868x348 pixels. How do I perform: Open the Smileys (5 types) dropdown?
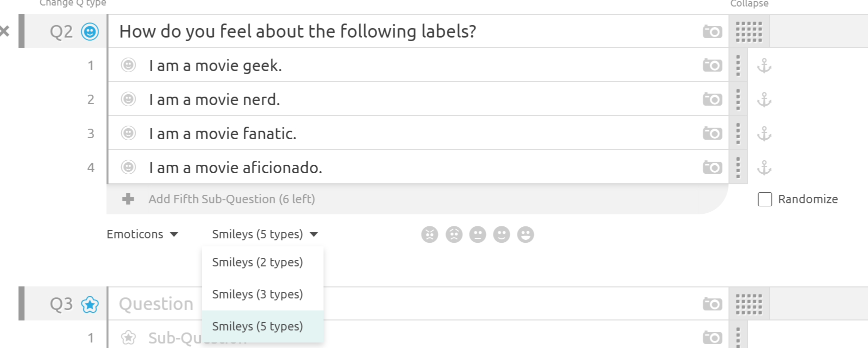click(x=264, y=234)
